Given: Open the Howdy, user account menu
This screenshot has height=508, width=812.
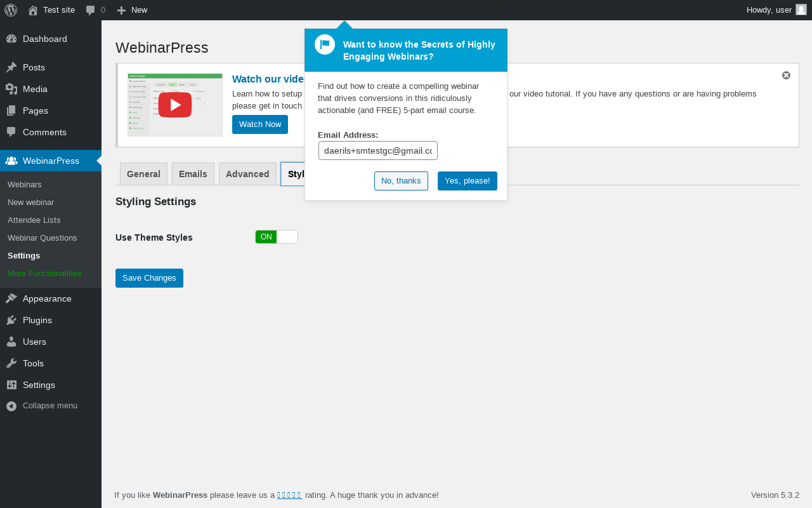Looking at the screenshot, I should pos(776,10).
